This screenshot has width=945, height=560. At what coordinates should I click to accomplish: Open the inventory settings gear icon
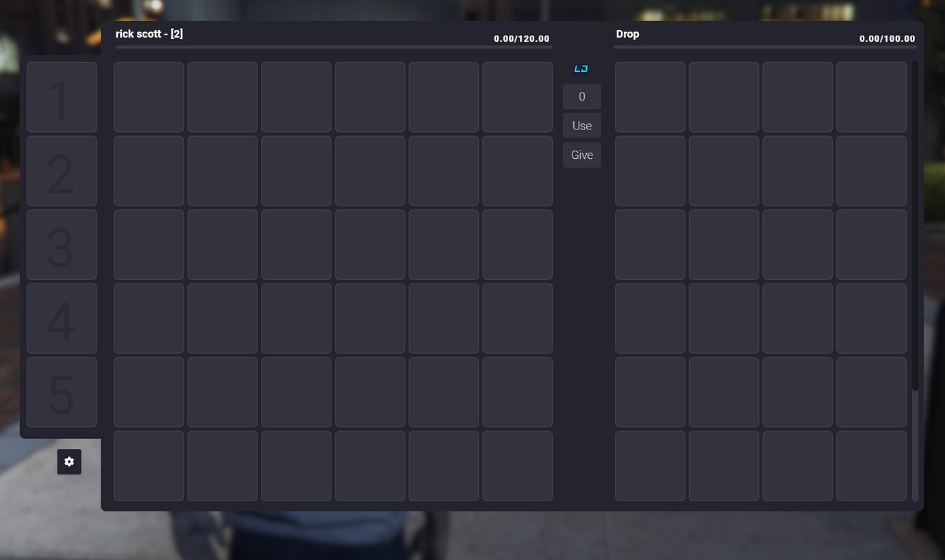coord(68,461)
